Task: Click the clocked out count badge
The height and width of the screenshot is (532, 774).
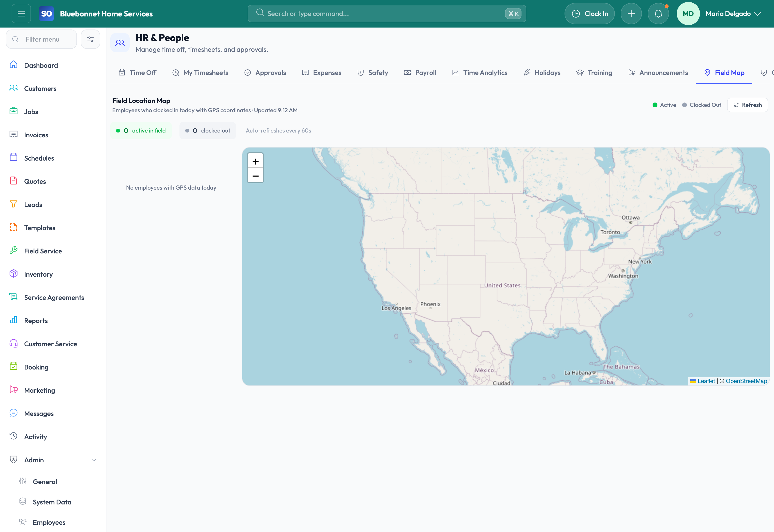Action: [x=208, y=131]
